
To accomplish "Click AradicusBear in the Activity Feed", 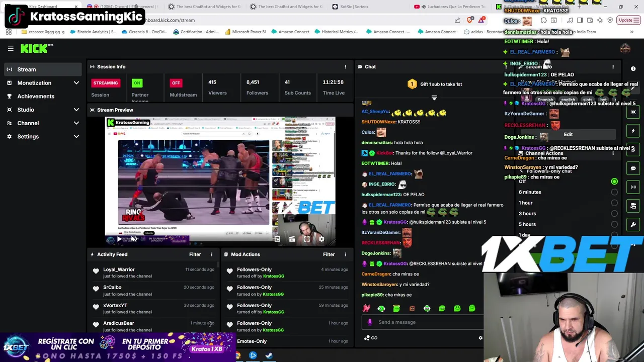I will point(119,323).
